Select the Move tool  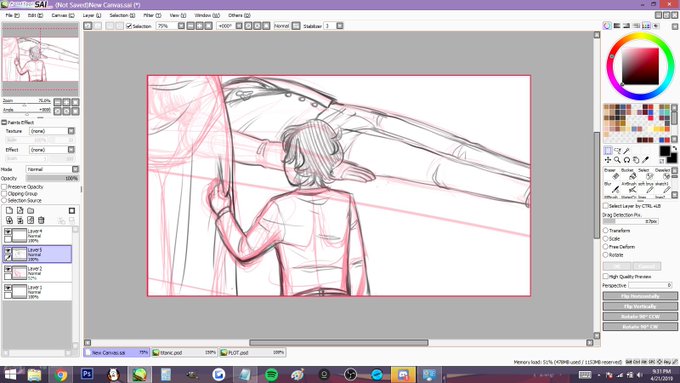[x=608, y=160]
